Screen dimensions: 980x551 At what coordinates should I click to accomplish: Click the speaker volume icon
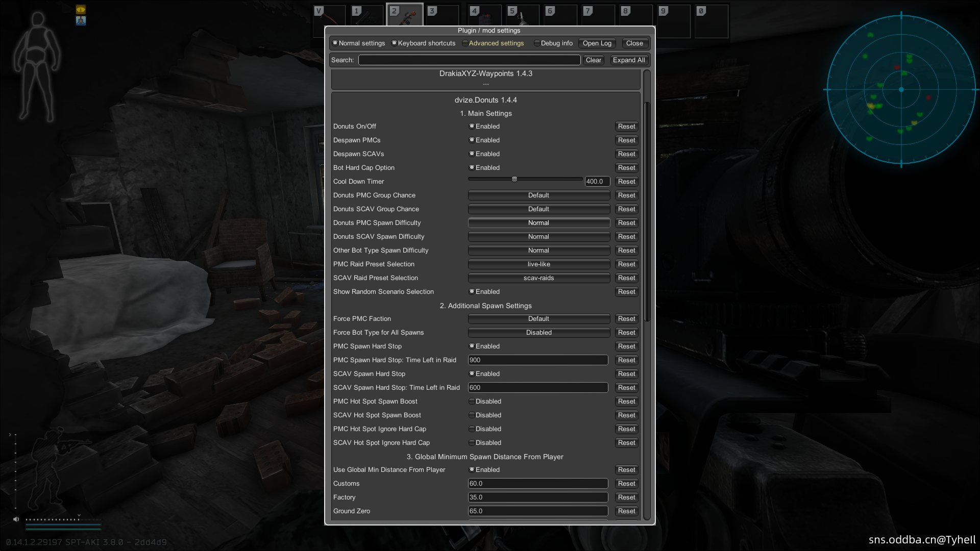[x=16, y=519]
